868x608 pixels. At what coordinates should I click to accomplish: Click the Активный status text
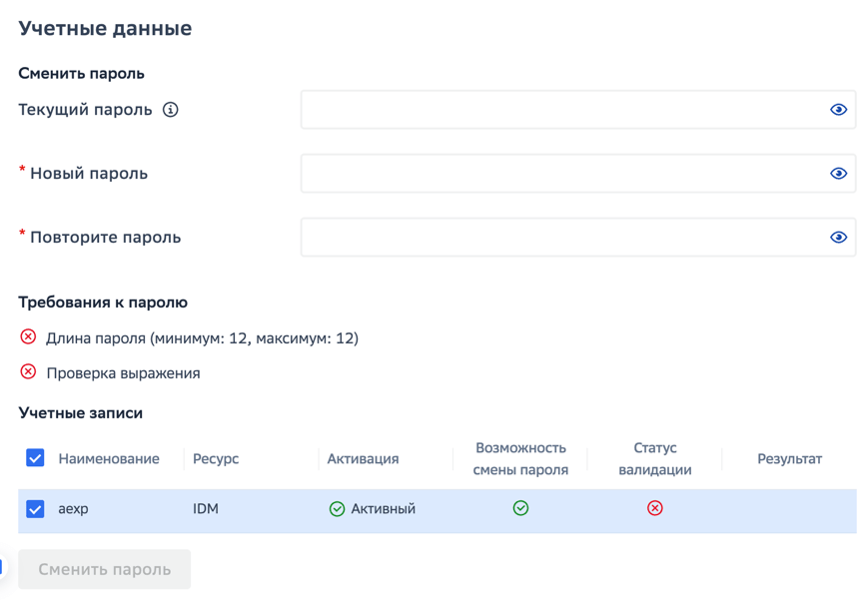(x=384, y=508)
